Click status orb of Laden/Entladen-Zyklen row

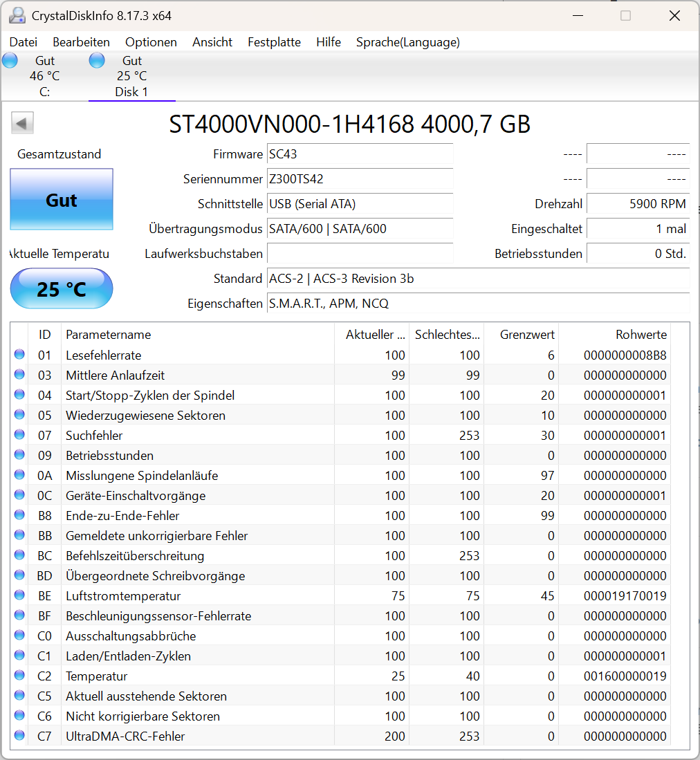[19, 656]
